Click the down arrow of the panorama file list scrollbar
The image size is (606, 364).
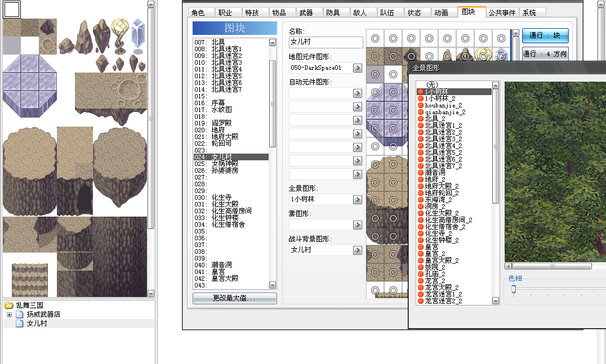[x=496, y=300]
